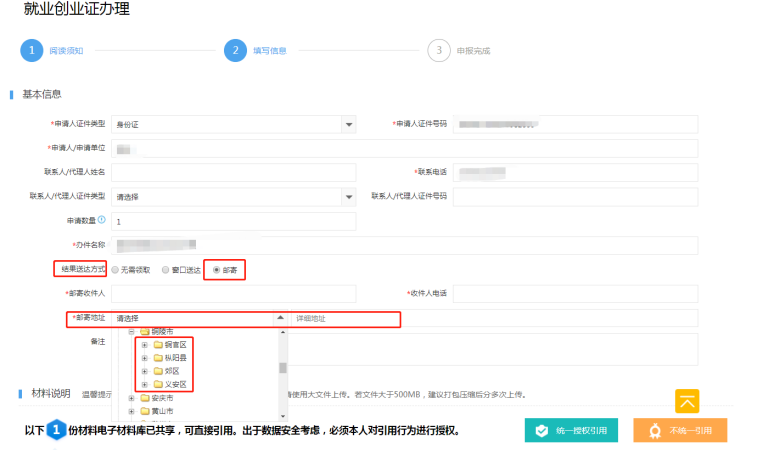Click the 办件名称 input field

tap(405, 245)
